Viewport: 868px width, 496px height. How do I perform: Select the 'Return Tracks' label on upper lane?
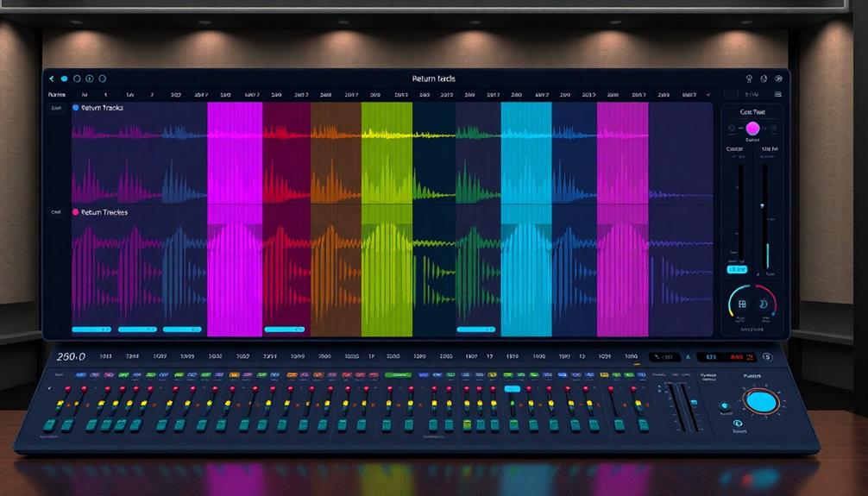click(103, 108)
